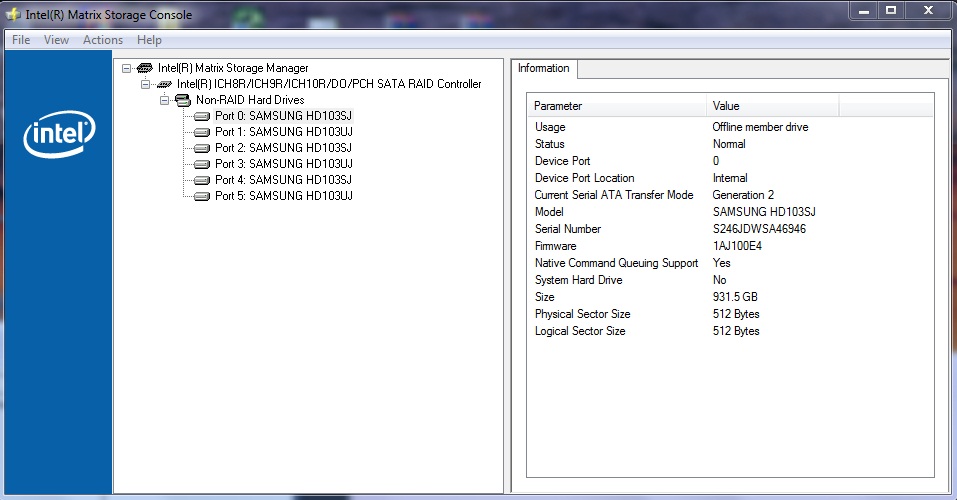Click the '931.5 GB' size value
The height and width of the screenshot is (500, 957).
pyautogui.click(x=735, y=297)
